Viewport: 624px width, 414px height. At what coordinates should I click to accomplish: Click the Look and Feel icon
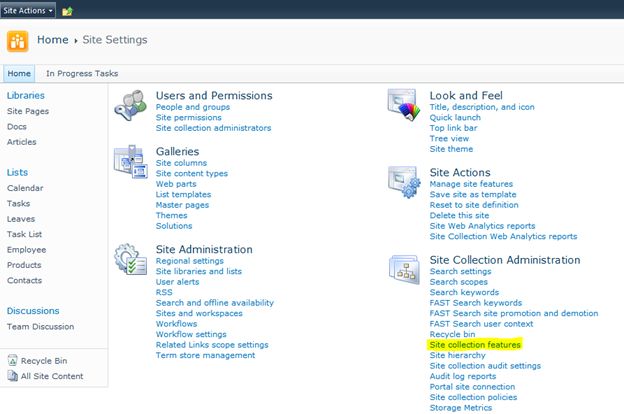click(404, 106)
